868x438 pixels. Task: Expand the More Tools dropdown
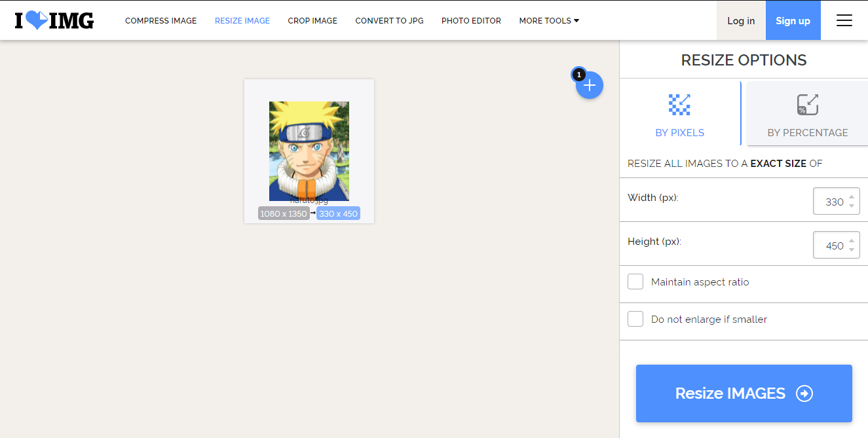click(549, 21)
